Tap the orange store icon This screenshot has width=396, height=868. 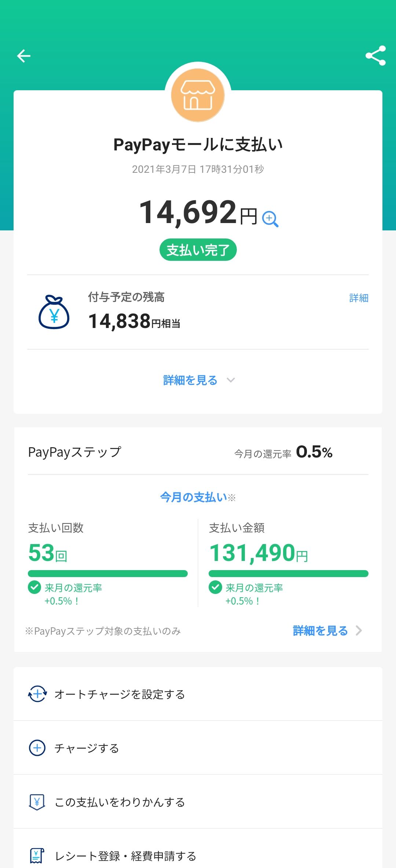click(x=198, y=95)
